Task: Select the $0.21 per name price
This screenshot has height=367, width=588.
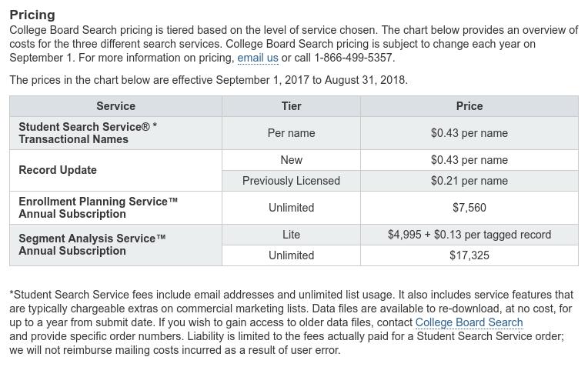Action: coord(469,181)
